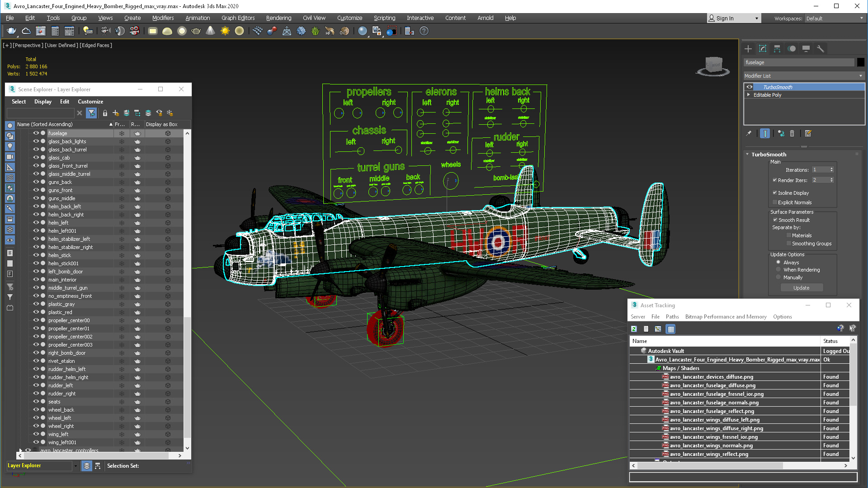868x488 pixels.
Task: Pin the modifier stack
Action: click(749, 133)
